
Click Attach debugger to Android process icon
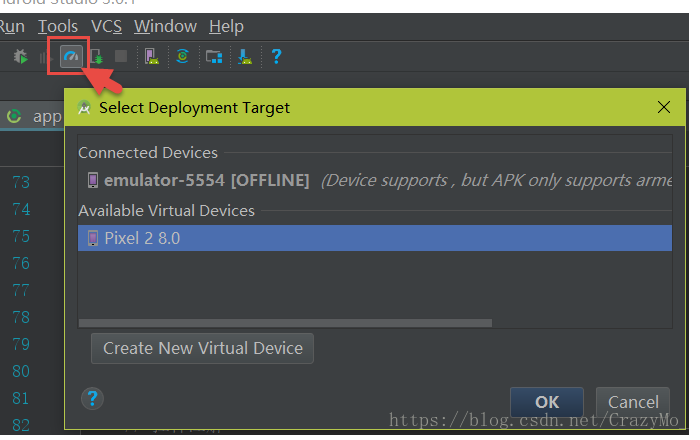pos(95,57)
